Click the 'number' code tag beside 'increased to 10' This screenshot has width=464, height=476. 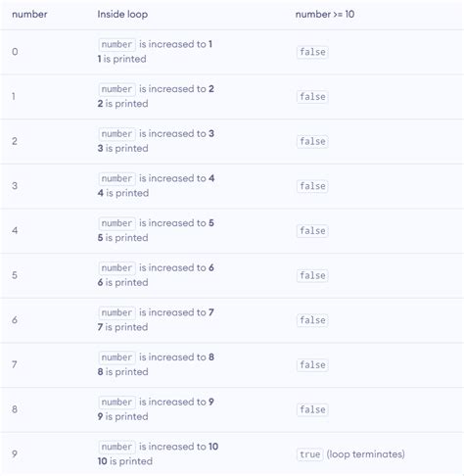point(116,447)
